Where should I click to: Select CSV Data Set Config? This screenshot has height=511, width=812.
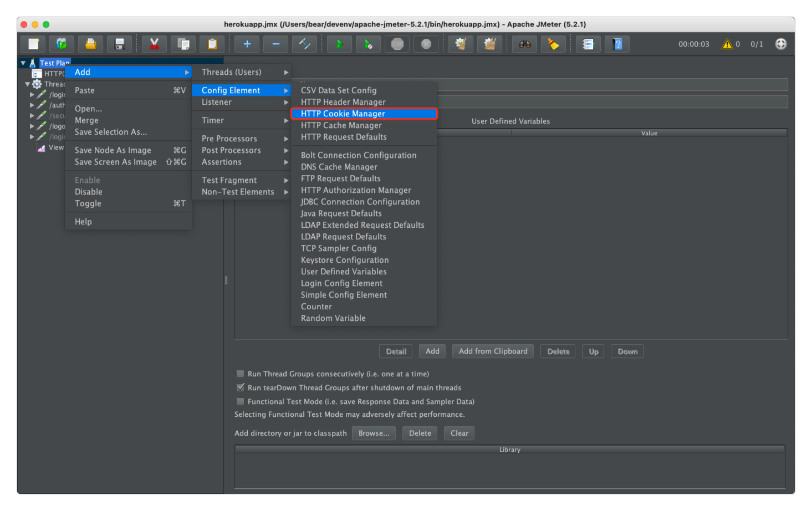coord(364,90)
